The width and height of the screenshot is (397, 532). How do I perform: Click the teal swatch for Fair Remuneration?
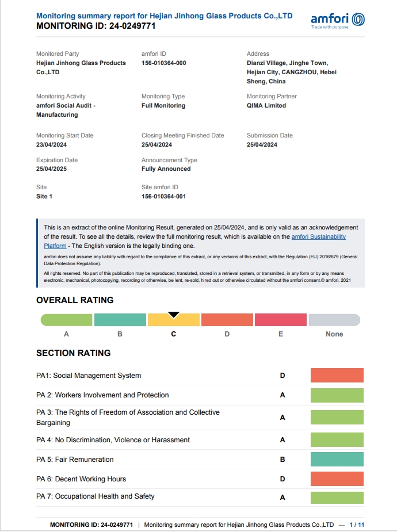[337, 459]
